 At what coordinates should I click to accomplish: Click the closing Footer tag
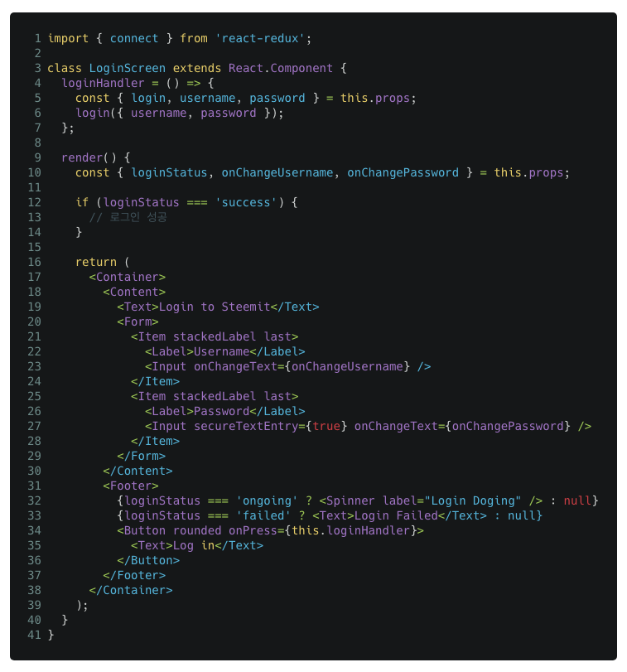coord(134,575)
